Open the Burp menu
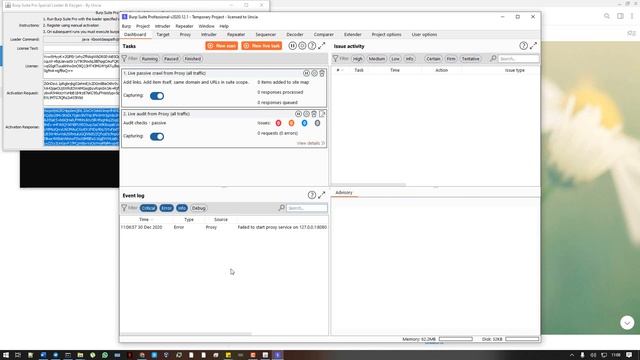The image size is (640, 360). pos(127,26)
